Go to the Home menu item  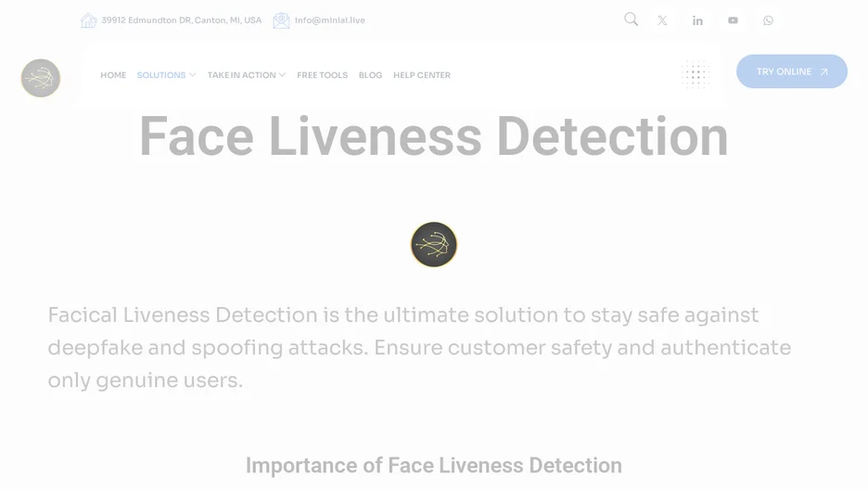click(113, 75)
